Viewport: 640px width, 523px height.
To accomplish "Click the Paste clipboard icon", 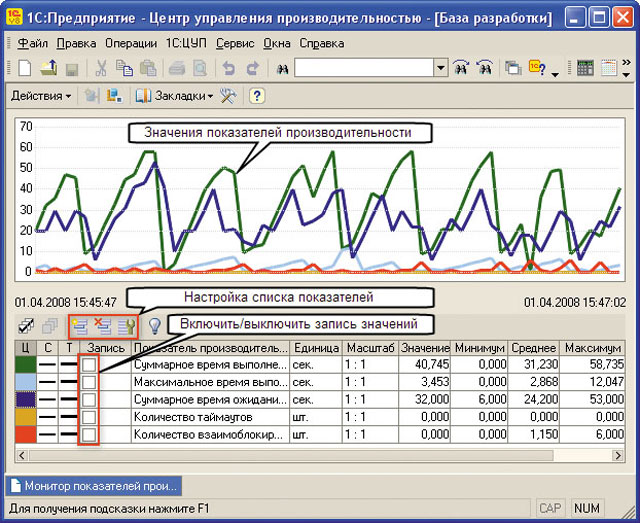I will [x=148, y=68].
